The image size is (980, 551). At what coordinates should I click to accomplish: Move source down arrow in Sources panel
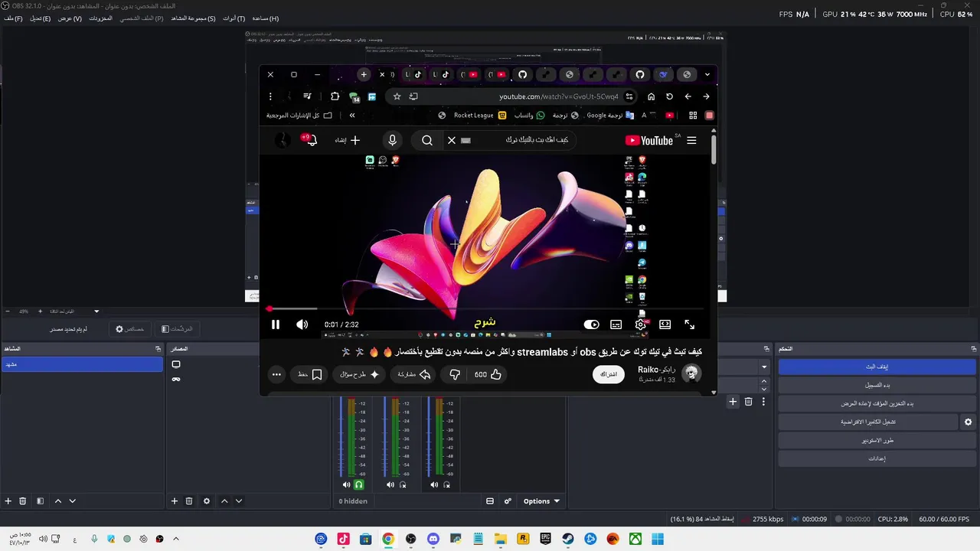click(x=239, y=501)
